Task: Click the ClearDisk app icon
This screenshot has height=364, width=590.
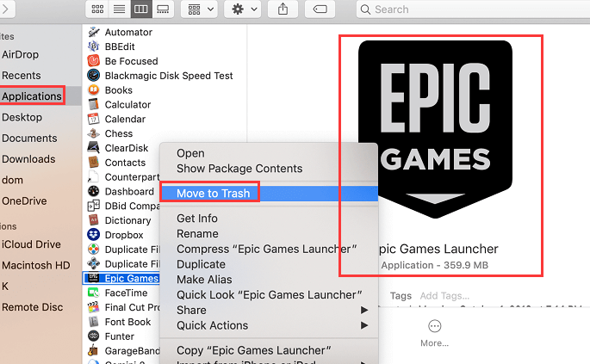Action: pos(93,148)
